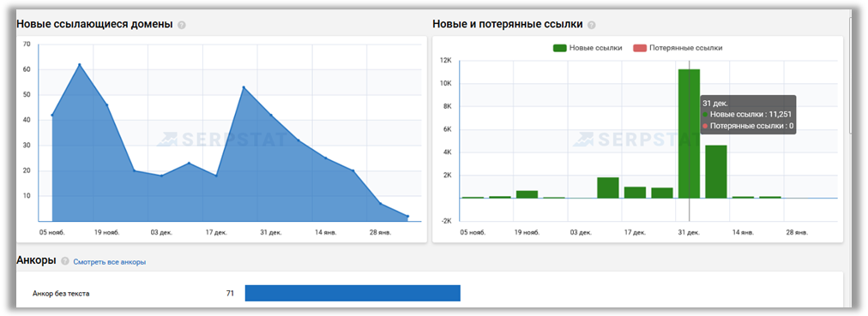Click green Новые ссылки legend swatch
Screen dimensions: 868x316
[560, 48]
